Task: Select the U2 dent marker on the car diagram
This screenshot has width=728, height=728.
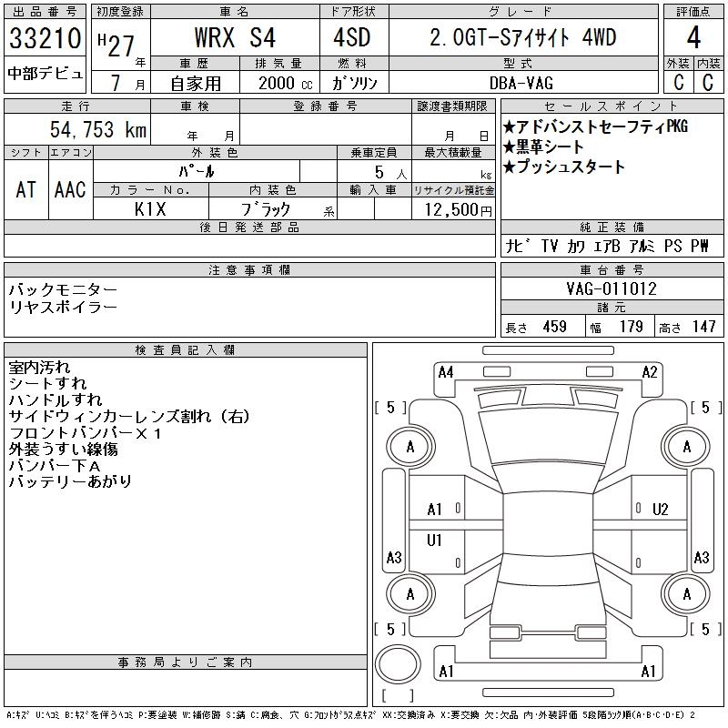Action: (x=661, y=510)
